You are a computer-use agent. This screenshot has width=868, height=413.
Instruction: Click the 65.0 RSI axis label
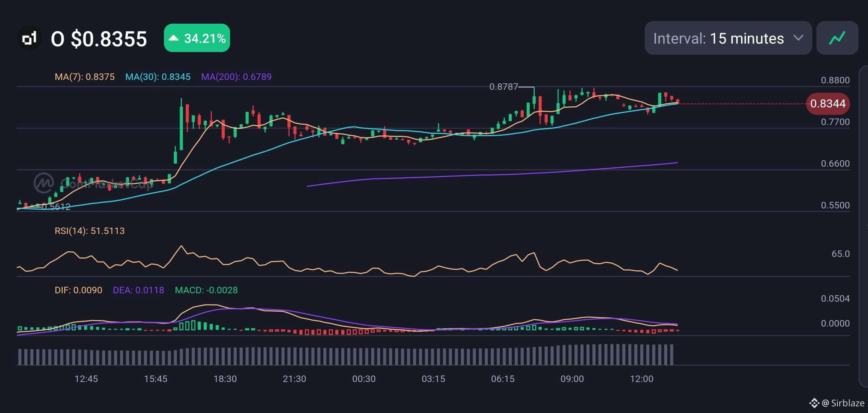pyautogui.click(x=840, y=254)
